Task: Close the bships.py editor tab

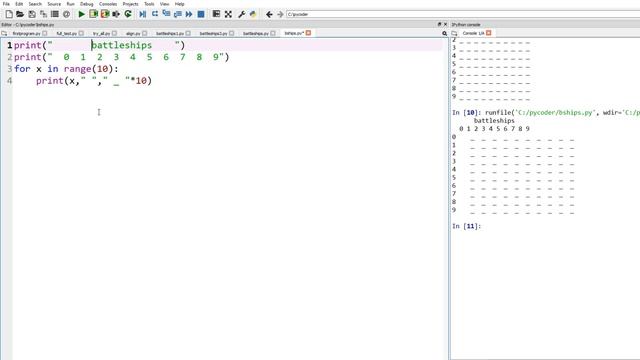Action: 308,33
